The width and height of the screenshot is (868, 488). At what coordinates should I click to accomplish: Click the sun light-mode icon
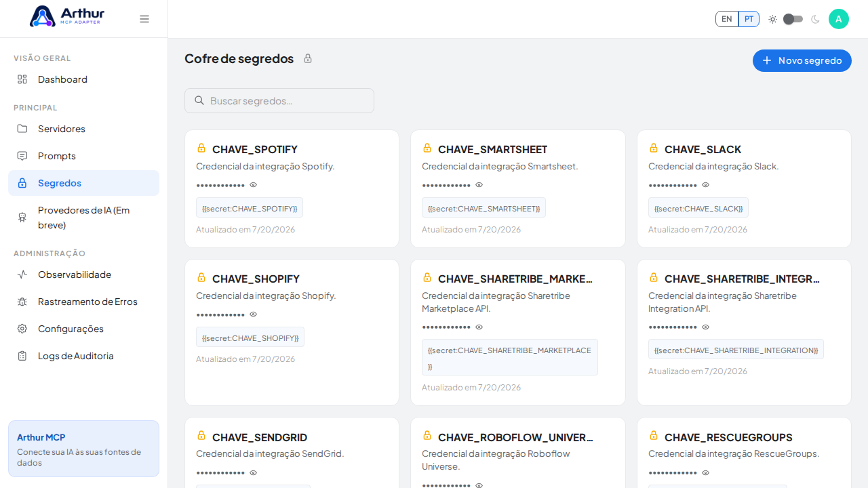tap(772, 19)
